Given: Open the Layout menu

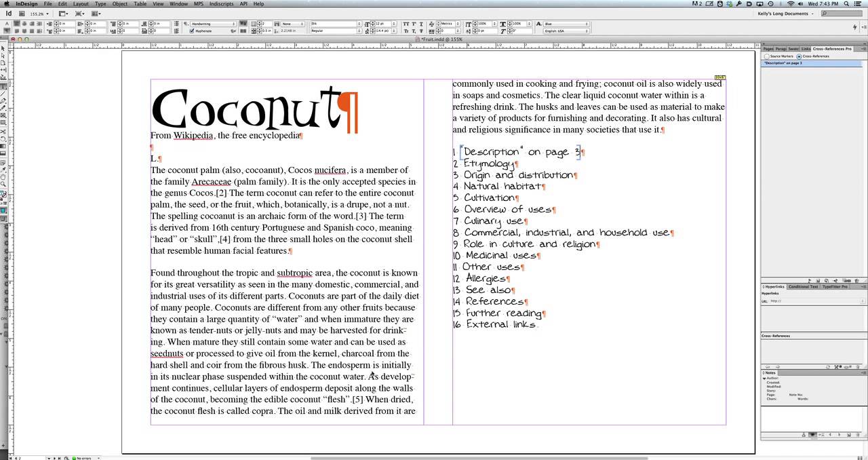Looking at the screenshot, I should [81, 3].
